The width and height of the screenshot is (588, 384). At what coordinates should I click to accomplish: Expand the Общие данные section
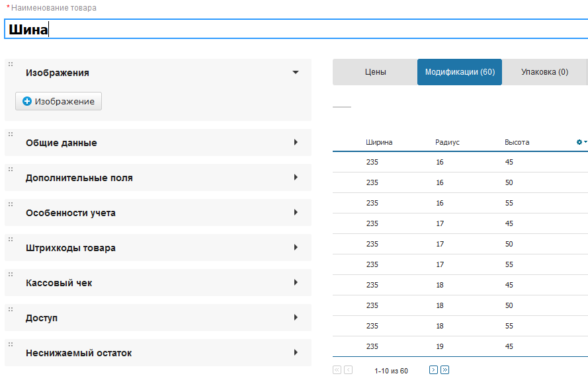tap(296, 142)
